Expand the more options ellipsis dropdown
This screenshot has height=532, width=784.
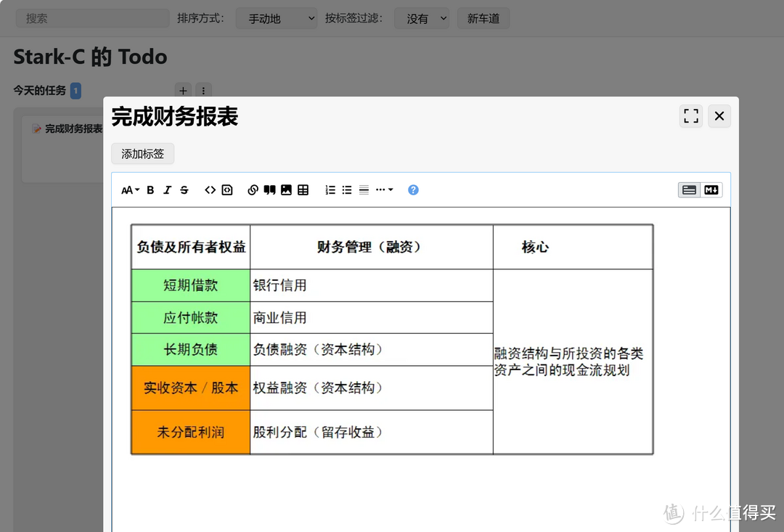tap(384, 190)
